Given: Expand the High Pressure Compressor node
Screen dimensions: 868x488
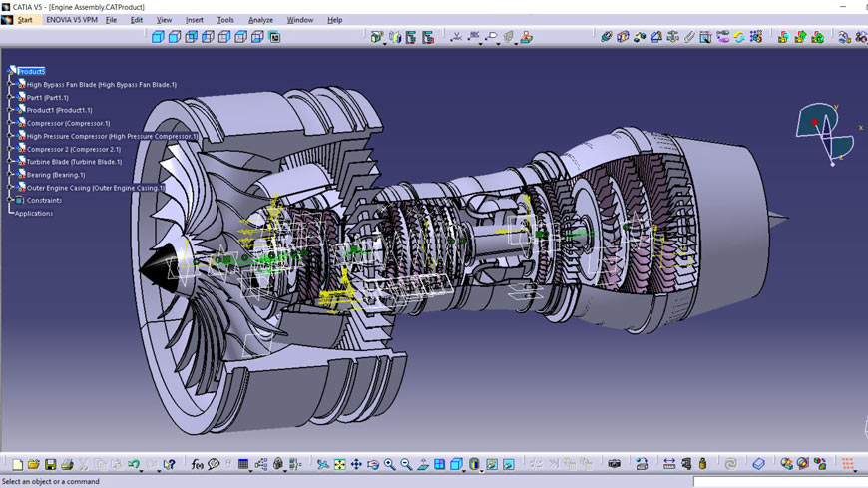Looking at the screenshot, I should click(x=9, y=136).
